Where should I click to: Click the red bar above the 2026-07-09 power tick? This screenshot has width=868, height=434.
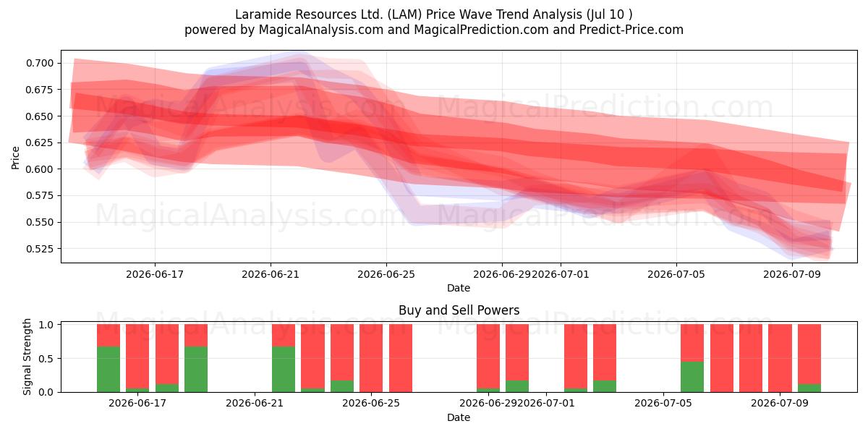point(780,358)
